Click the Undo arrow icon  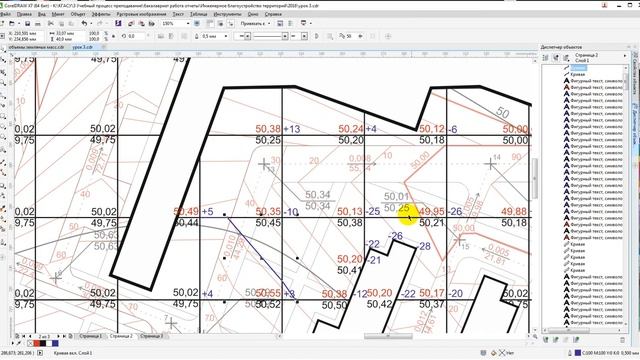[x=84, y=24]
